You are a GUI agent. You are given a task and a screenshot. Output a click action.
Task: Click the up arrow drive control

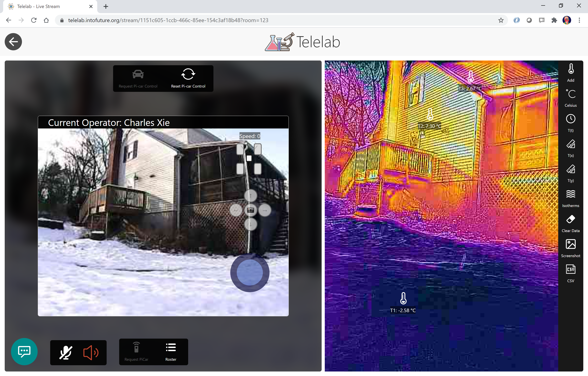pyautogui.click(x=250, y=196)
